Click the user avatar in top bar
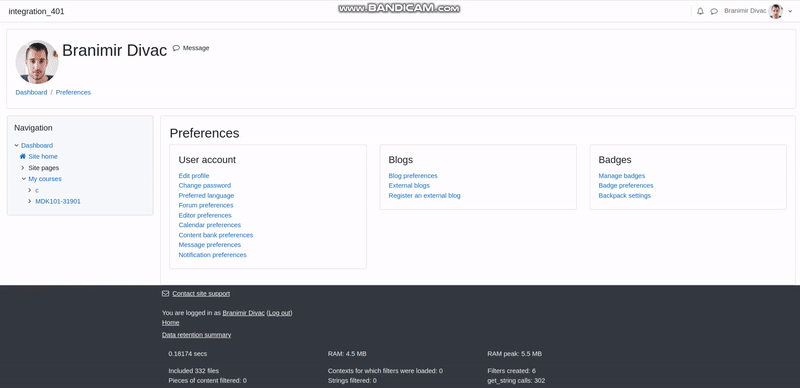Image resolution: width=800 pixels, height=388 pixels. (776, 11)
